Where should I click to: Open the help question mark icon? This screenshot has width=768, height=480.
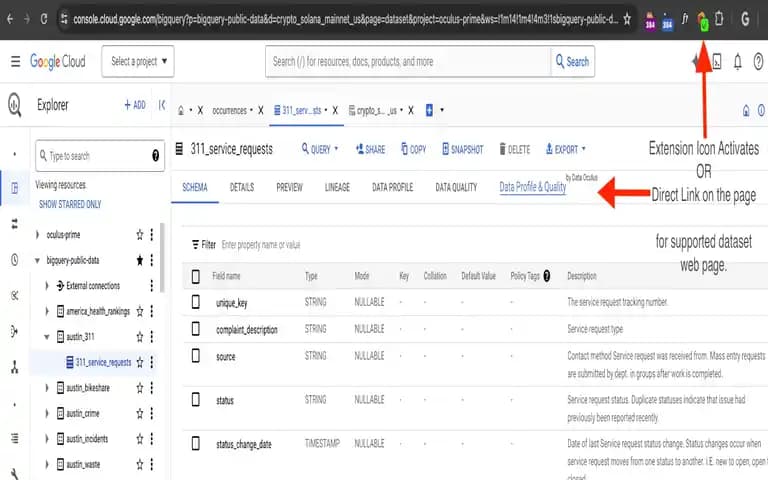click(759, 62)
